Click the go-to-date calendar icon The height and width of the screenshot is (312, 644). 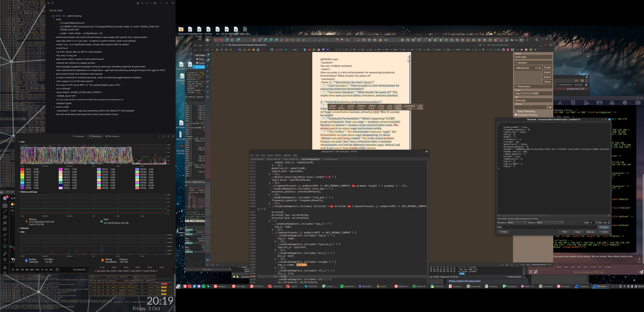(x=57, y=270)
